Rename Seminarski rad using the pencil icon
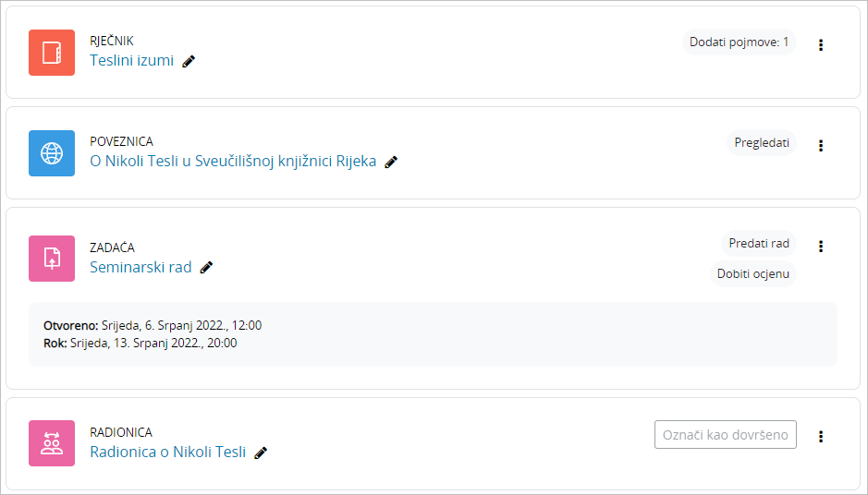Screen dimensions: 868x495 tap(206, 268)
